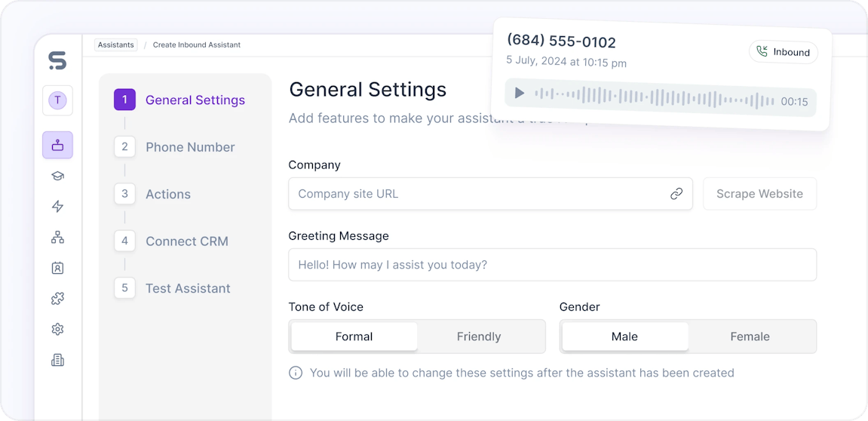The width and height of the screenshot is (868, 421).
Task: Click Assistants breadcrumb link
Action: [x=116, y=45]
